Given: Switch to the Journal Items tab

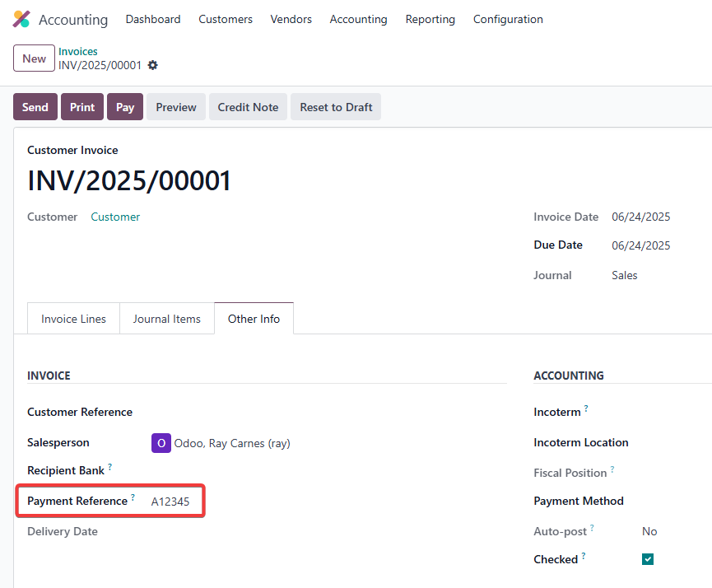Looking at the screenshot, I should pos(166,319).
